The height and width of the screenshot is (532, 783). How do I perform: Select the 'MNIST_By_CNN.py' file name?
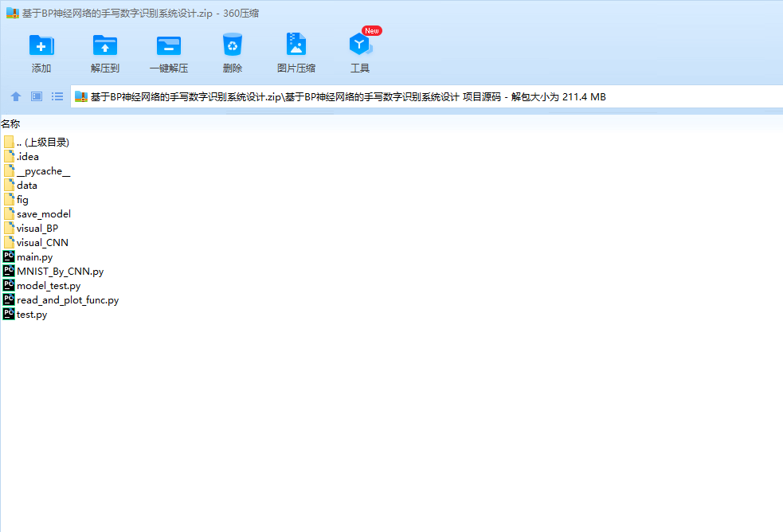[x=61, y=272]
